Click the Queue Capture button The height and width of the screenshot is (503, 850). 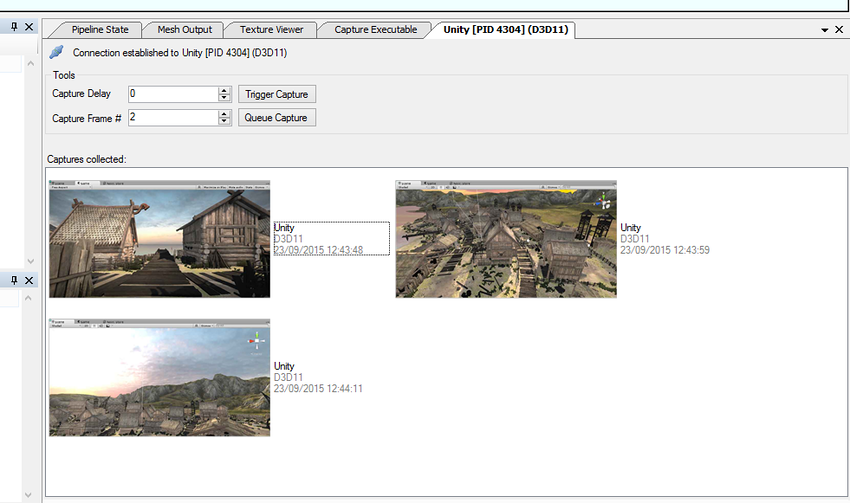coord(276,118)
